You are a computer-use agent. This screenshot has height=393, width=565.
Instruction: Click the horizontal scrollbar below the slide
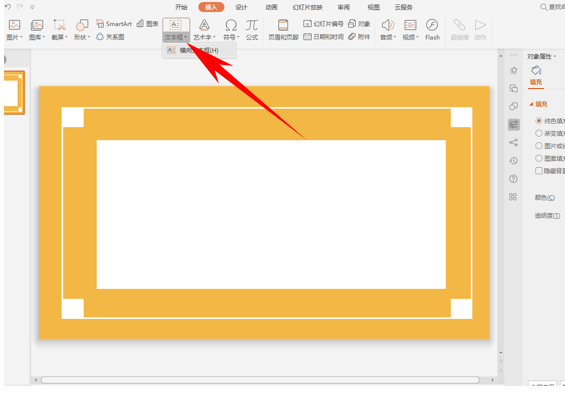pos(260,380)
